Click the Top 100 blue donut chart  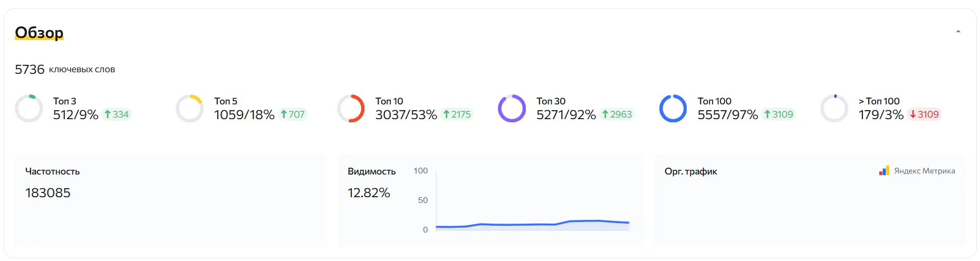click(673, 109)
